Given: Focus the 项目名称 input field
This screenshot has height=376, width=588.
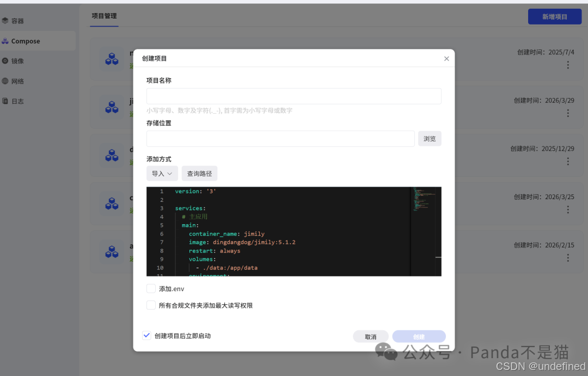Looking at the screenshot, I should coord(293,96).
